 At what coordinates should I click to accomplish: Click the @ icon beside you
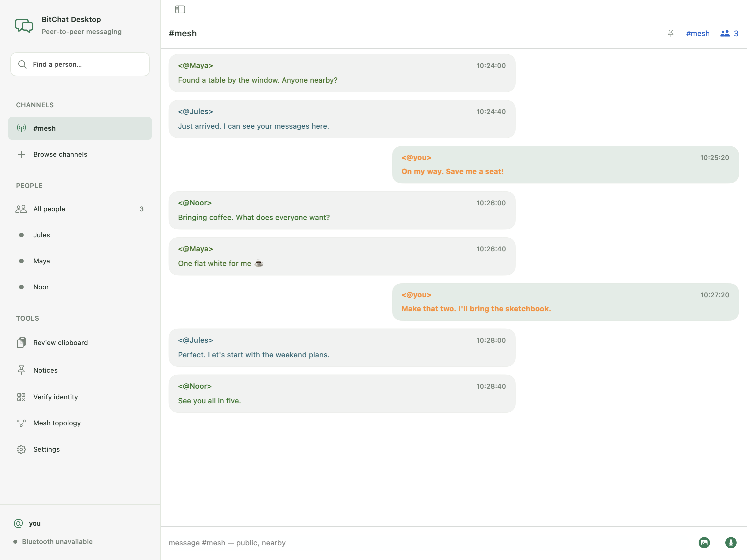[x=18, y=523]
